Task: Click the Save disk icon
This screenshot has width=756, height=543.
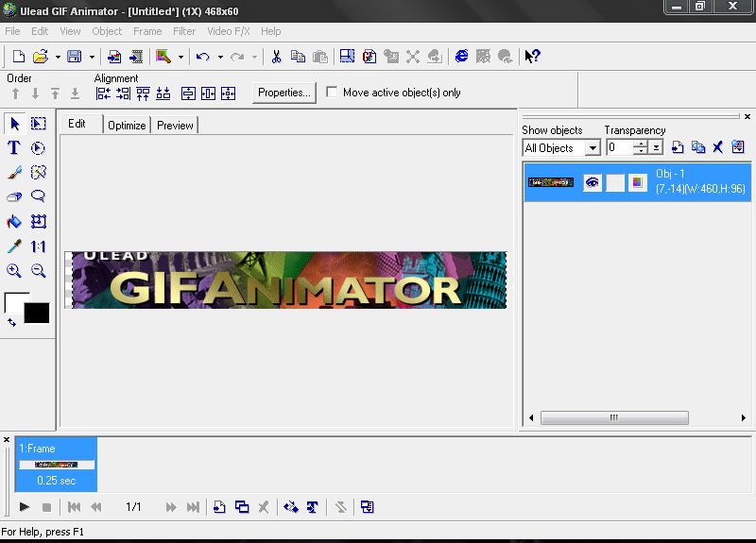Action: 75,57
